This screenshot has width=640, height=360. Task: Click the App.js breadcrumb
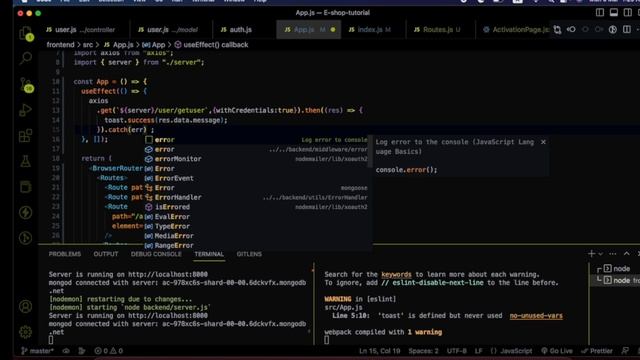(x=118, y=45)
